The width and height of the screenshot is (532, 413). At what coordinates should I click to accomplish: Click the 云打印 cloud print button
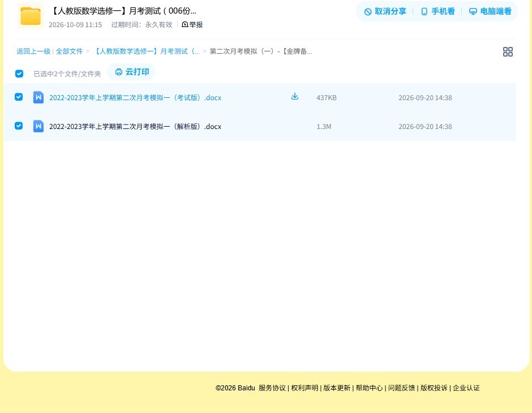pos(132,72)
